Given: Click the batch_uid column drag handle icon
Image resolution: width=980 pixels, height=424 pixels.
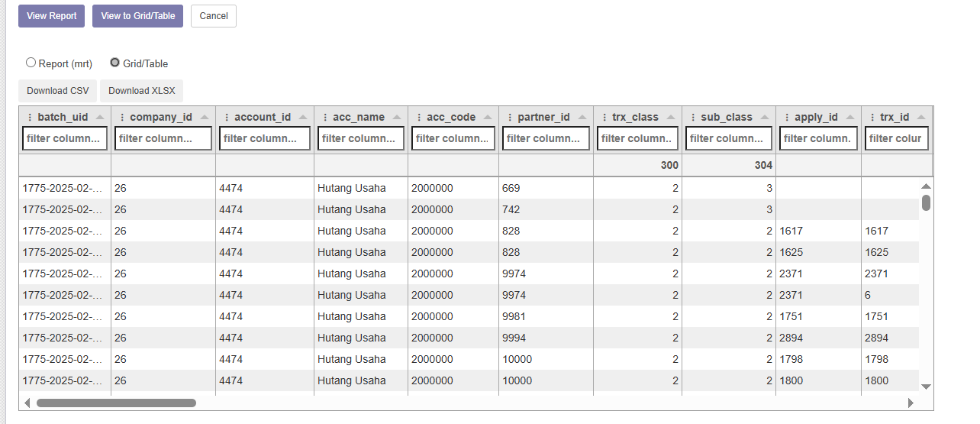Looking at the screenshot, I should click(x=30, y=118).
